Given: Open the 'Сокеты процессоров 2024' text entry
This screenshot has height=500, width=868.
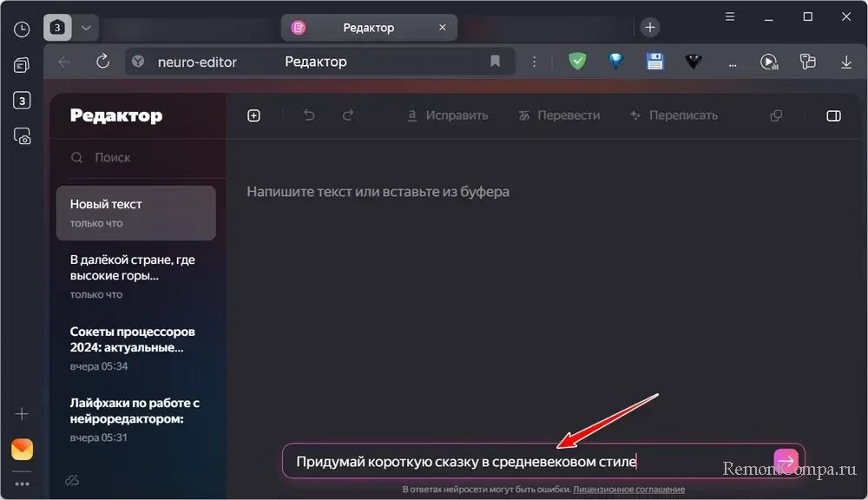Looking at the screenshot, I should click(x=133, y=348).
